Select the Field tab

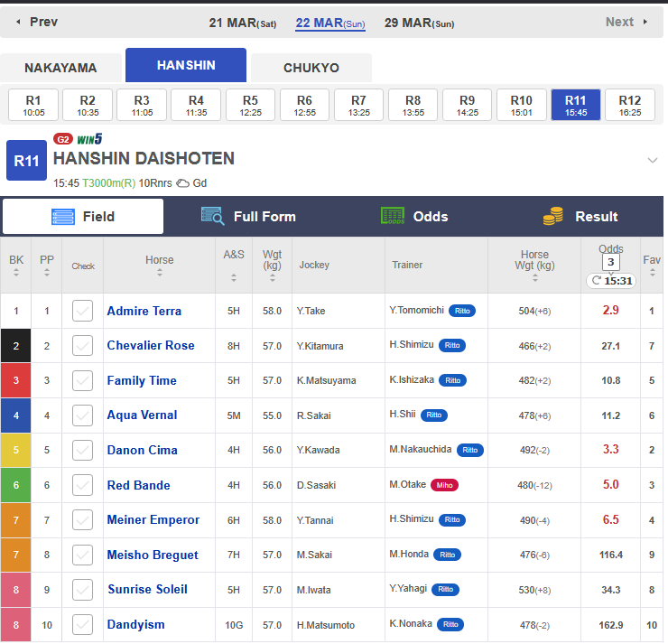(x=83, y=217)
